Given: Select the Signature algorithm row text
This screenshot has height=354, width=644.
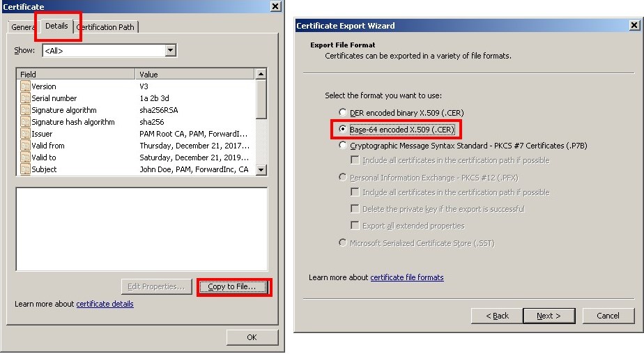Looking at the screenshot, I should click(x=64, y=110).
